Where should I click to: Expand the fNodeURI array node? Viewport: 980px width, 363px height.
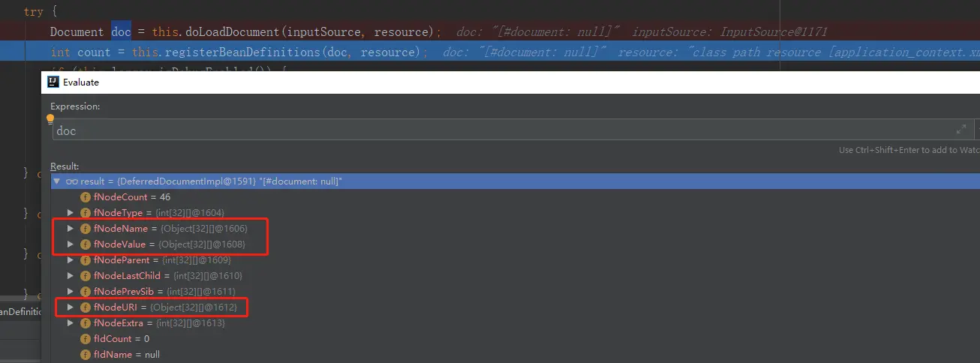(x=71, y=307)
